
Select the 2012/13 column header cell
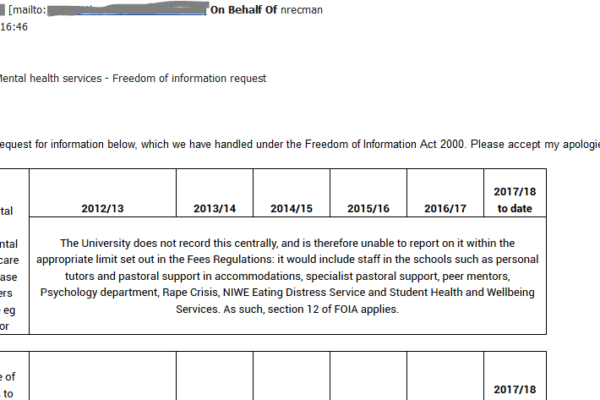click(x=102, y=209)
